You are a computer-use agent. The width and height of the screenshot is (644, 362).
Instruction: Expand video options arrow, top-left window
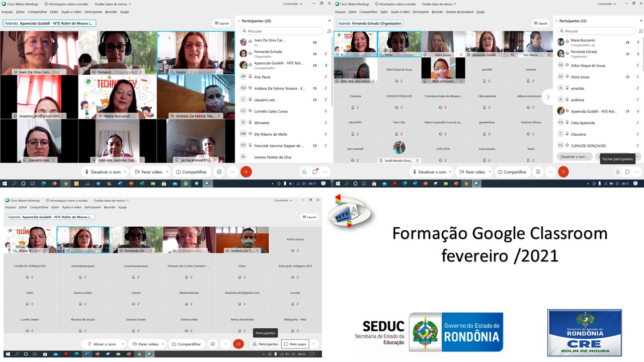(x=167, y=172)
